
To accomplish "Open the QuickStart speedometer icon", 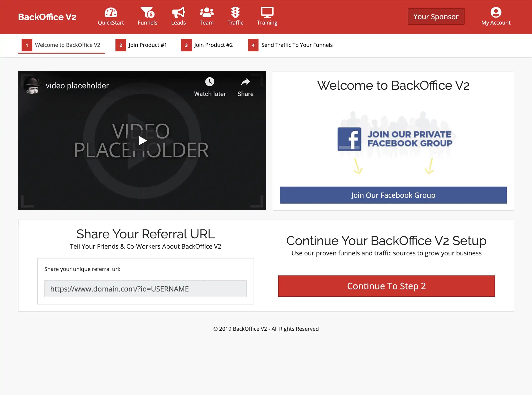I will [111, 13].
